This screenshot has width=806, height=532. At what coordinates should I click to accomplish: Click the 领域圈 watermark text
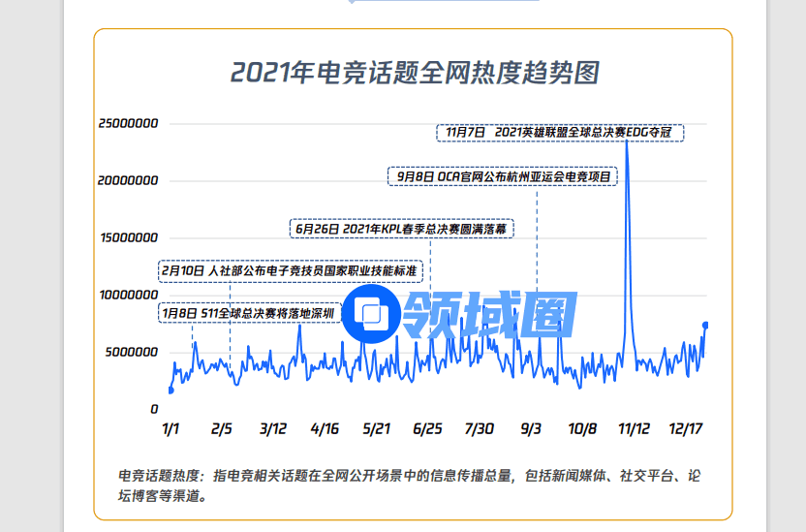[x=490, y=313]
